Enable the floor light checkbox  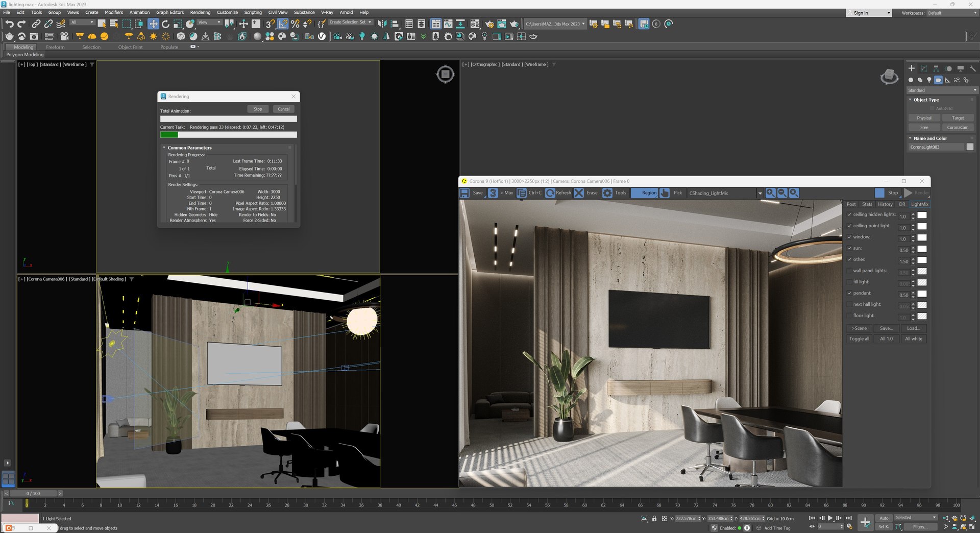click(x=850, y=316)
